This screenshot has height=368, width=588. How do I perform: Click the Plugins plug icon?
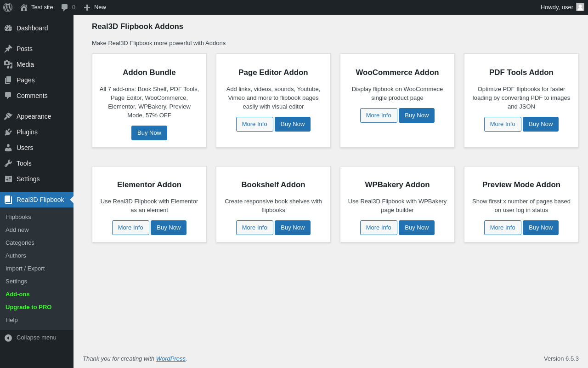(8, 132)
